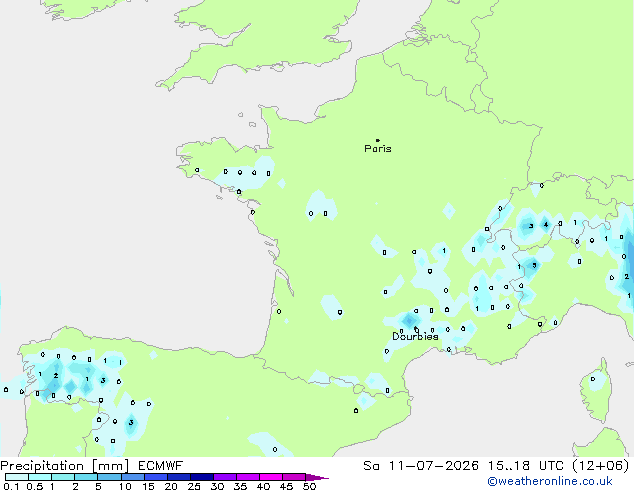
Task: Select the Precipitation [mm] title text
Action: 65,466
